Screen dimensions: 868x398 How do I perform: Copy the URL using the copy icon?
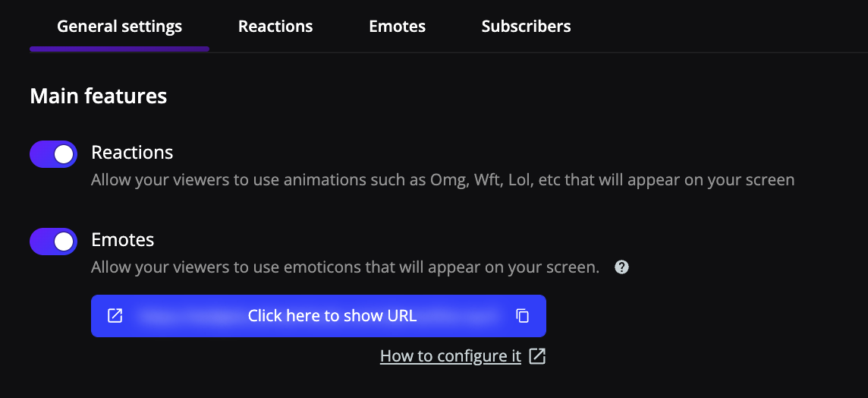pos(522,316)
